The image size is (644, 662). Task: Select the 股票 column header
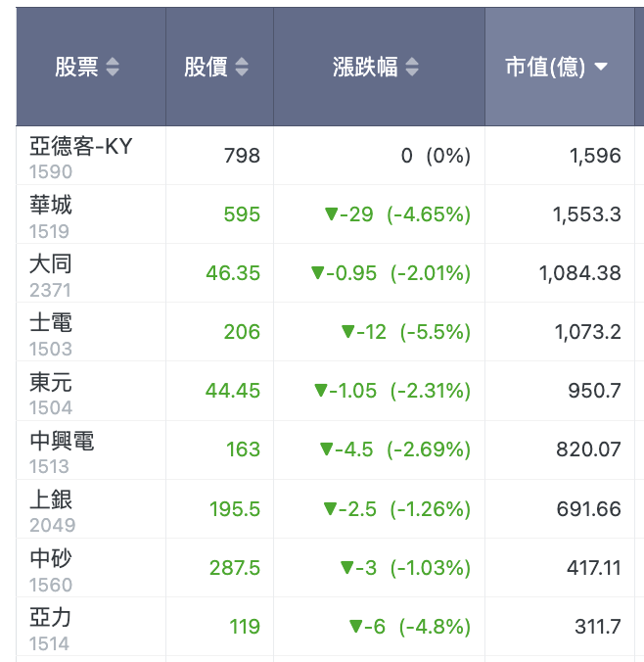tap(91, 67)
